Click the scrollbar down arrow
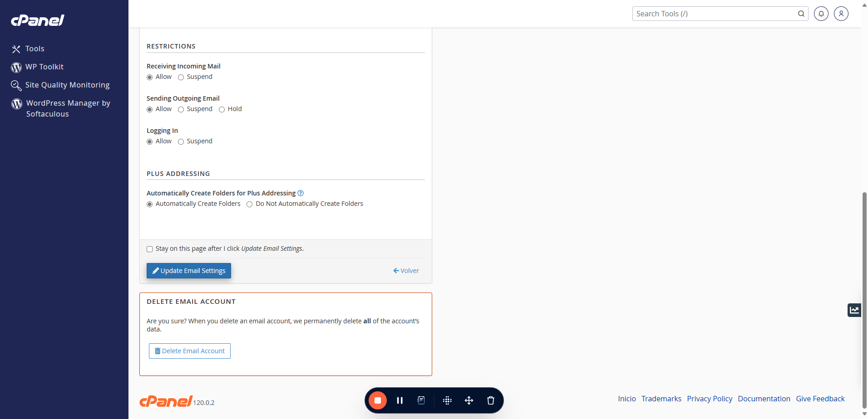Image resolution: width=868 pixels, height=419 pixels. pos(864,414)
